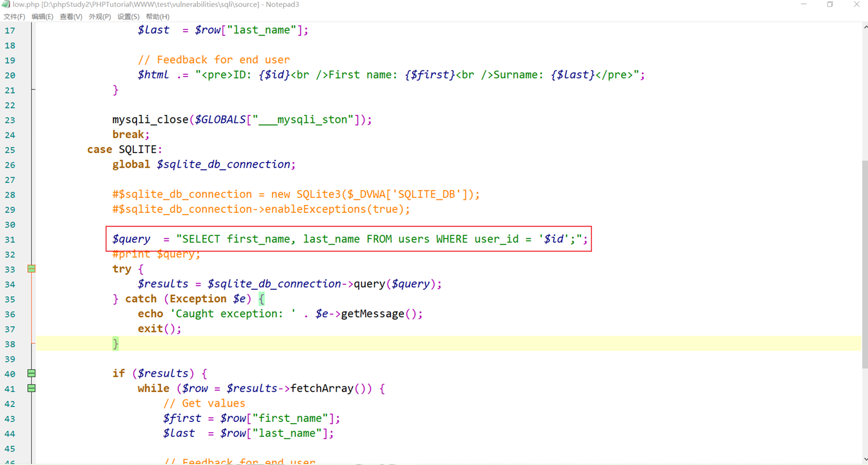Image resolution: width=868 pixels, height=465 pixels.
Task: Click on "#print $query;" comment
Action: [x=156, y=254]
